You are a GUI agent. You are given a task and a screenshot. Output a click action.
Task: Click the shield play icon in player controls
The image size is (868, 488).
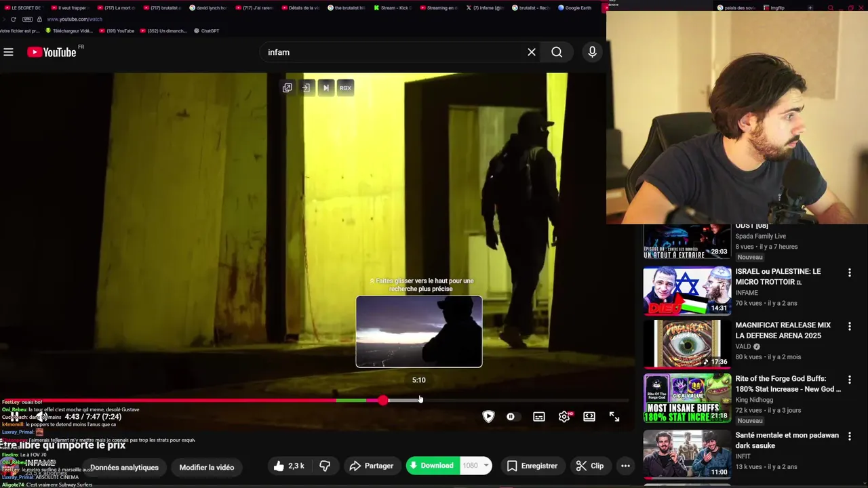click(x=488, y=416)
